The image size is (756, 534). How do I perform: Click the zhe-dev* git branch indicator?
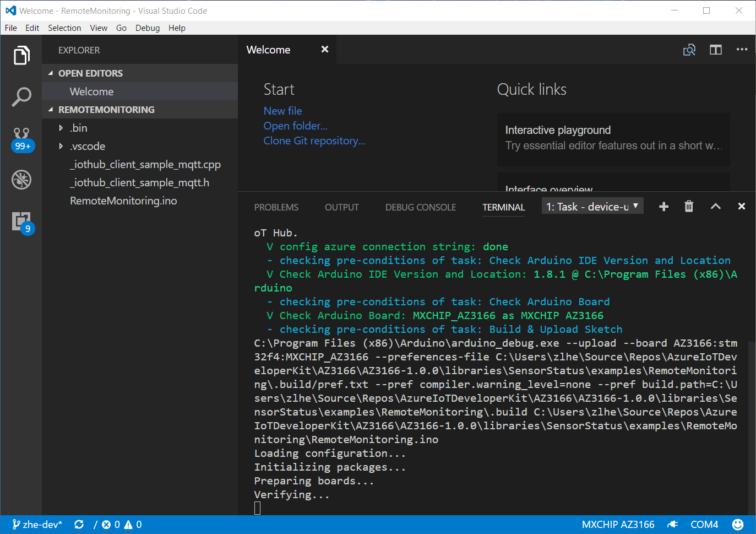tap(37, 525)
